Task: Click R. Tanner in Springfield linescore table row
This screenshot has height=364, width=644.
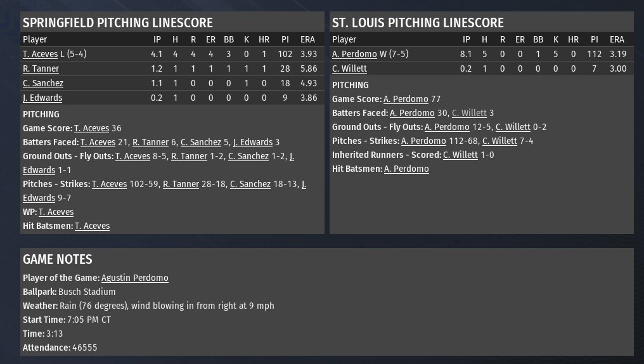Action: pos(41,68)
